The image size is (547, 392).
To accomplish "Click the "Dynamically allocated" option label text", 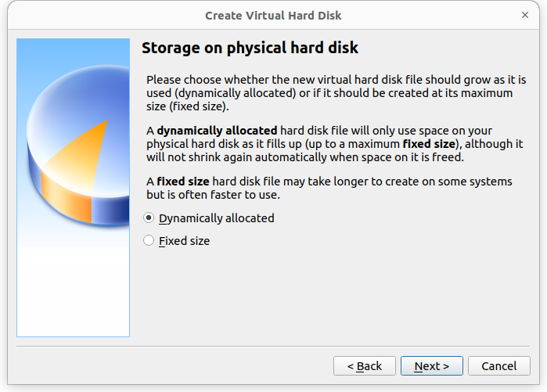I will tap(216, 218).
